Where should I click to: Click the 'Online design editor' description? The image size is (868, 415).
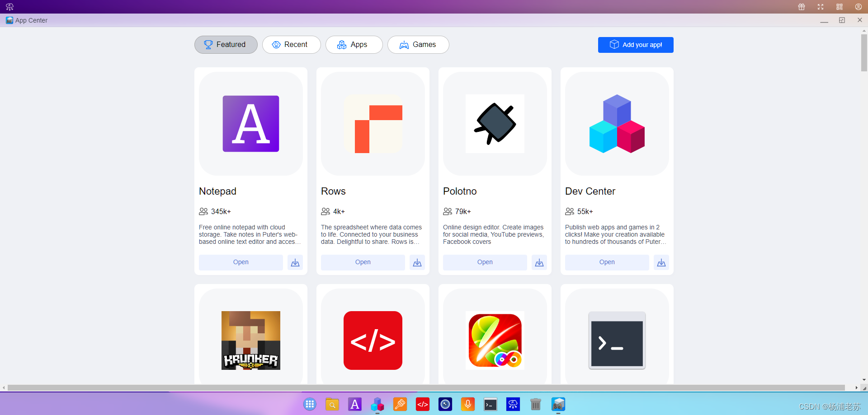pos(493,234)
